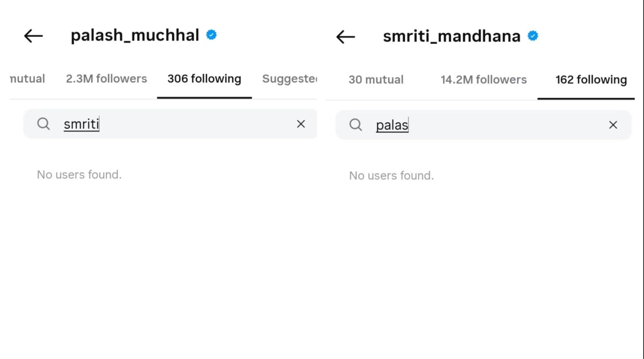Select the 306 following tab
Image resolution: width=644 pixels, height=359 pixels.
point(204,79)
